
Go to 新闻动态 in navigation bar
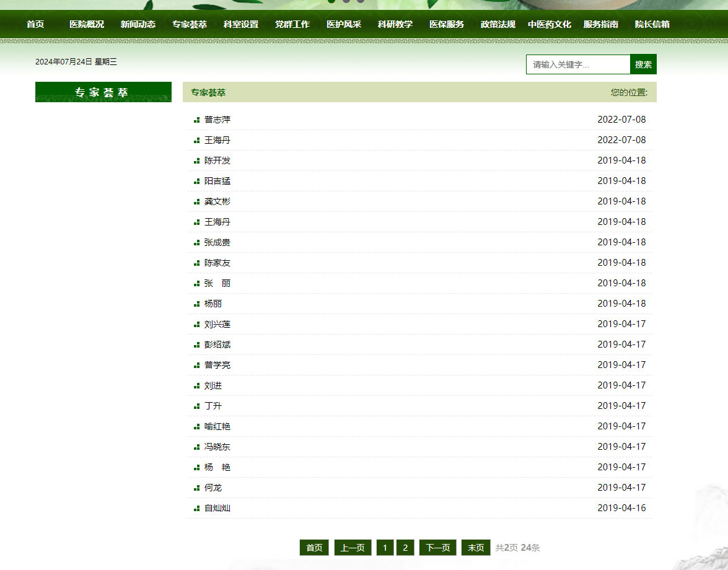tap(138, 24)
